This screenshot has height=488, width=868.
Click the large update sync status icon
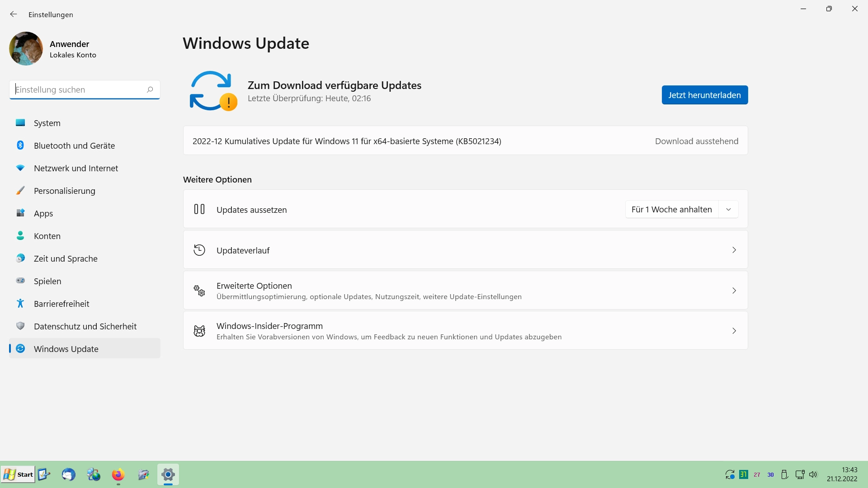(213, 91)
